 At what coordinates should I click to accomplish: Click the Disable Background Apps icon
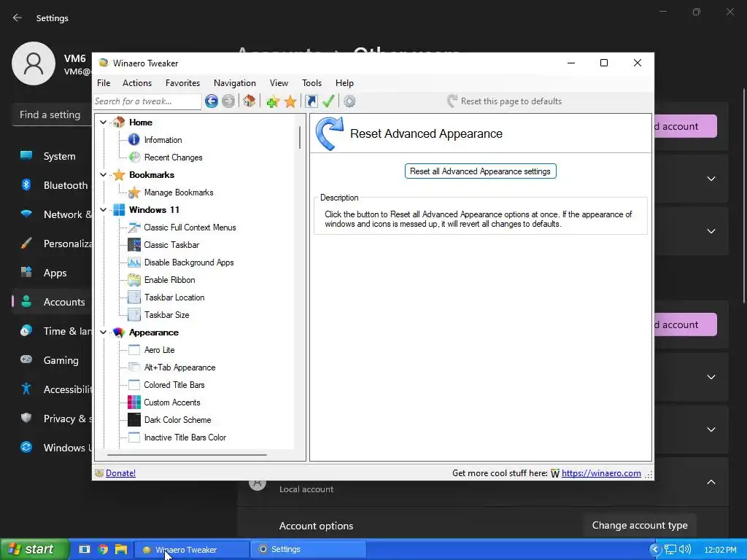[134, 262]
